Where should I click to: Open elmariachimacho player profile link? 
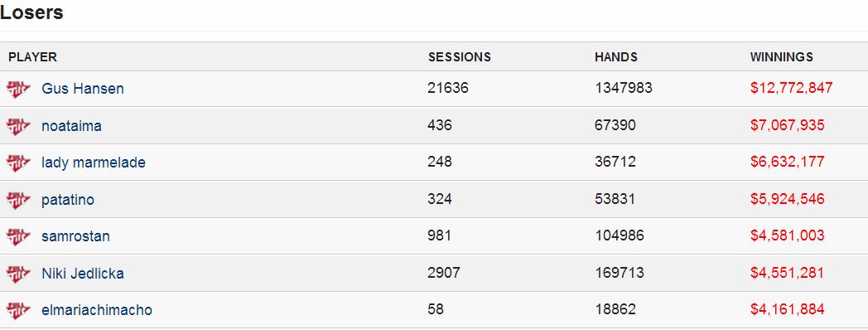(97, 310)
